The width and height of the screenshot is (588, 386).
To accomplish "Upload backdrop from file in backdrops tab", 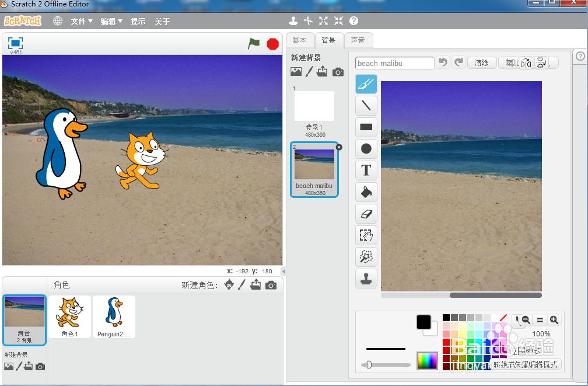I will (322, 71).
